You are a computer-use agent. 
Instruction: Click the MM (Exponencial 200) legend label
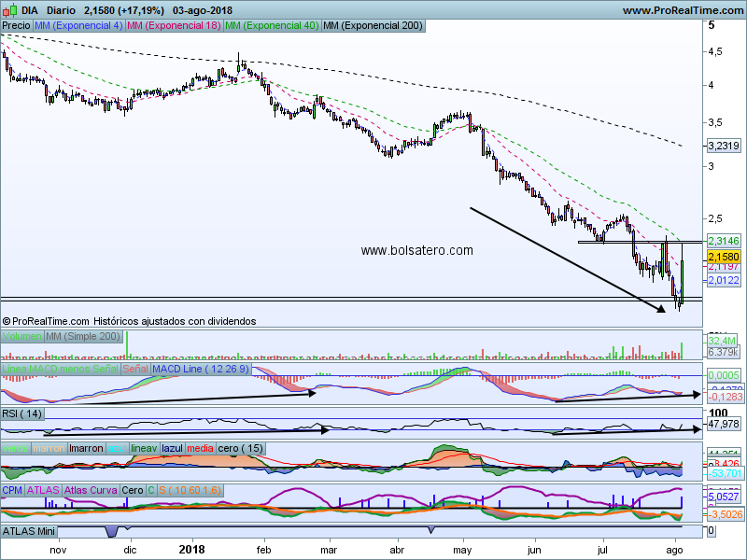click(372, 25)
